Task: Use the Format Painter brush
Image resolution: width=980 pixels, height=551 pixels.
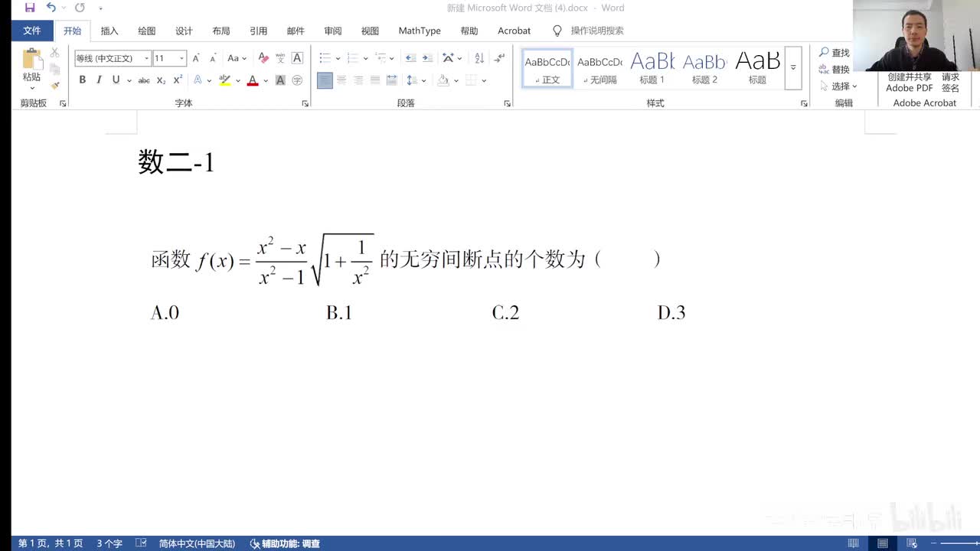Action: (x=55, y=85)
